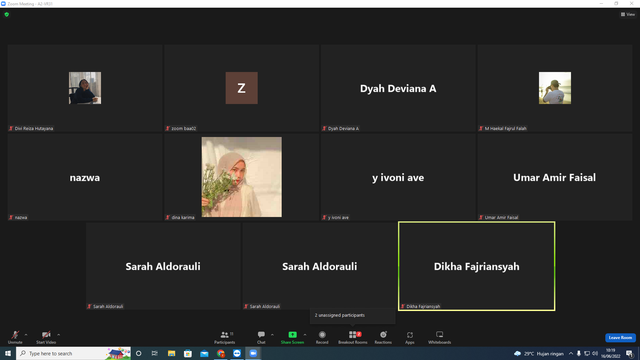The height and width of the screenshot is (360, 640).
Task: Click the Leave Room button
Action: tap(620, 338)
